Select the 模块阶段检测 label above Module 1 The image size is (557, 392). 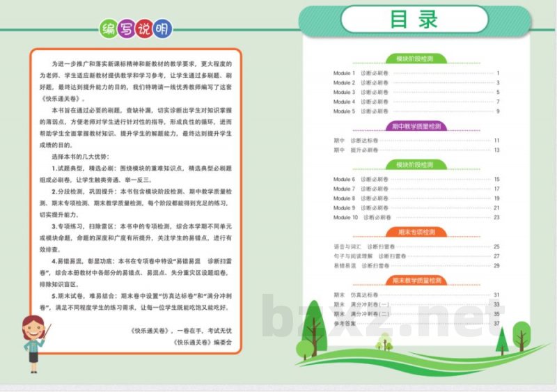coord(416,58)
